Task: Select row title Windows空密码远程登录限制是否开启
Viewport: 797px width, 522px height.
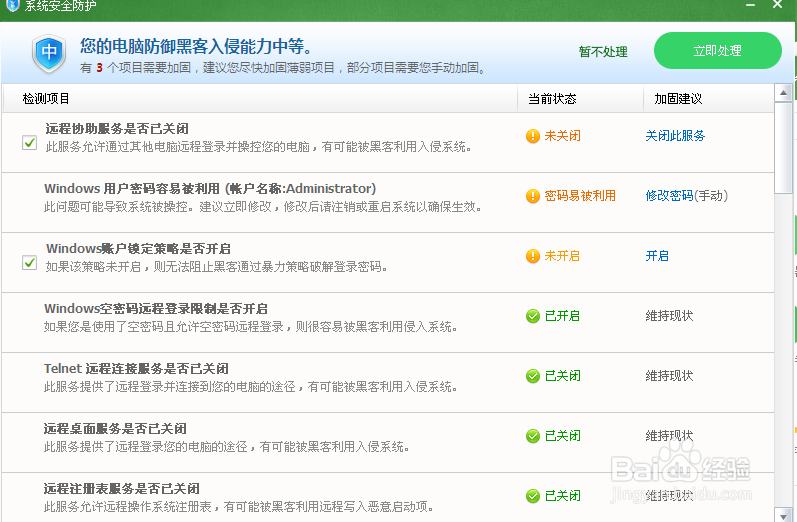Action: 156,309
